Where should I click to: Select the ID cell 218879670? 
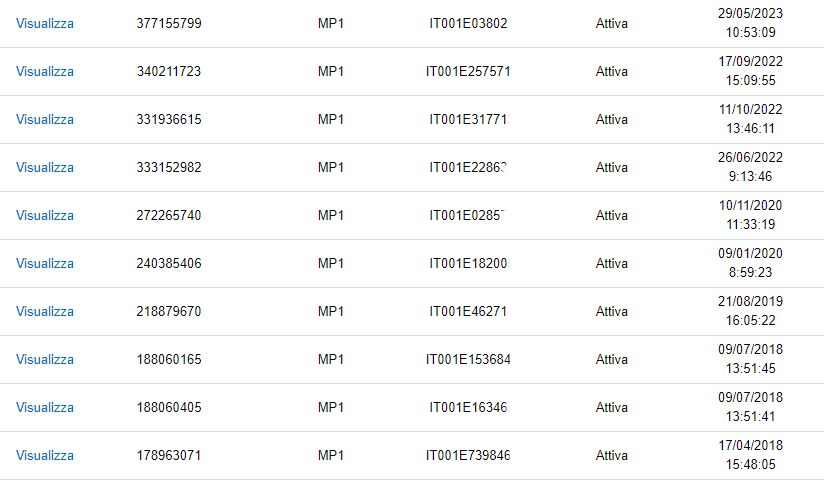[x=169, y=311]
